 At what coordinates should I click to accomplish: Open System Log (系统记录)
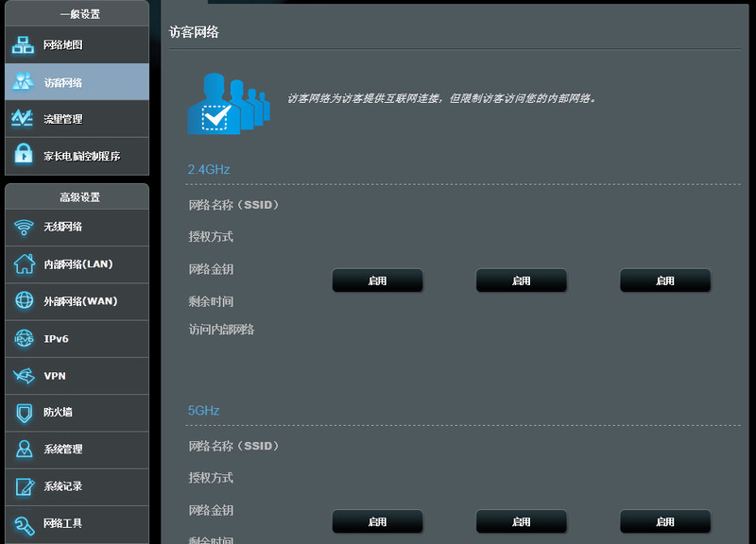tap(76, 487)
